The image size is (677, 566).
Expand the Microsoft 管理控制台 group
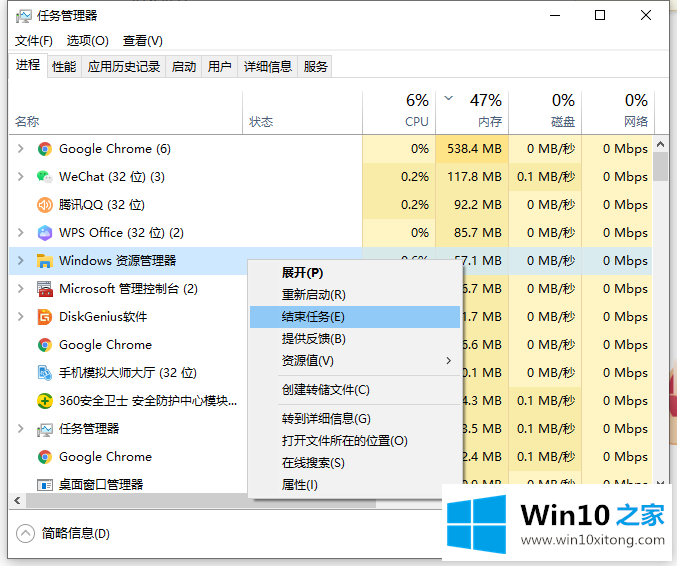point(20,289)
